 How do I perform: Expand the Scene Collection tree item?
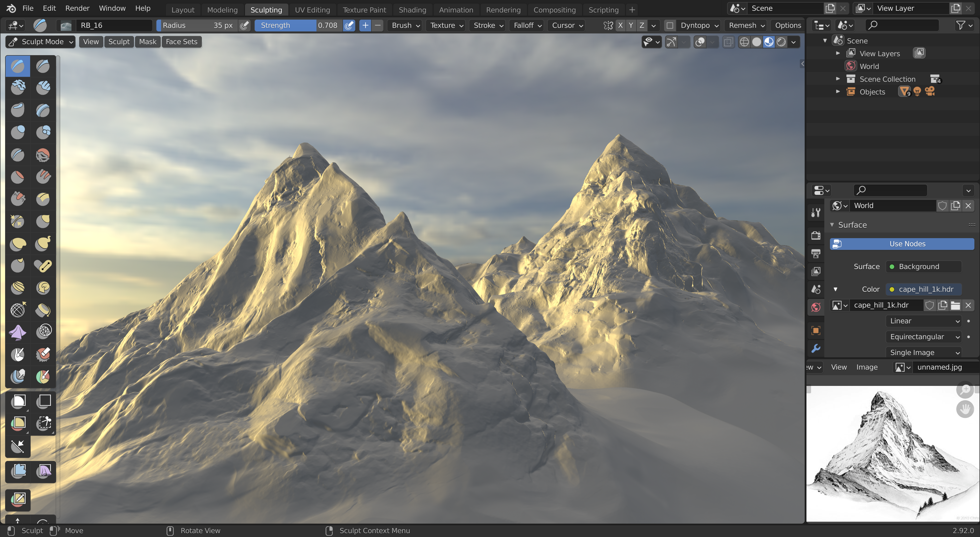coord(838,79)
